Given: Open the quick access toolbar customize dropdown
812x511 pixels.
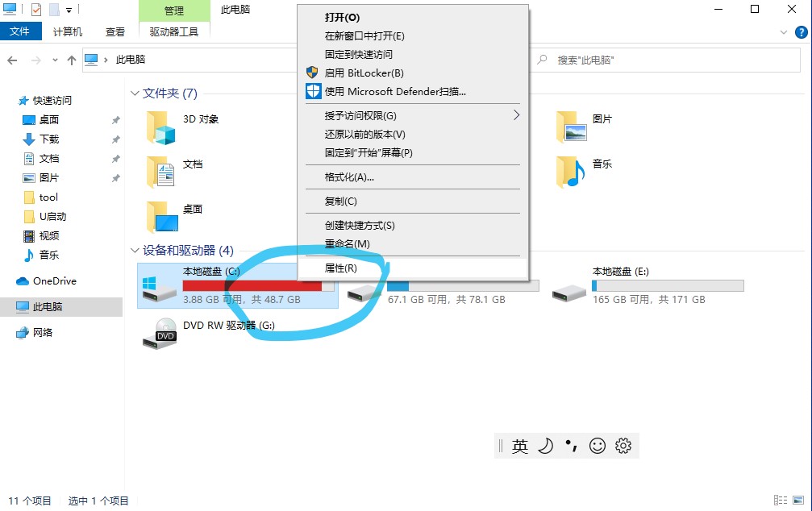Looking at the screenshot, I should pos(68,10).
